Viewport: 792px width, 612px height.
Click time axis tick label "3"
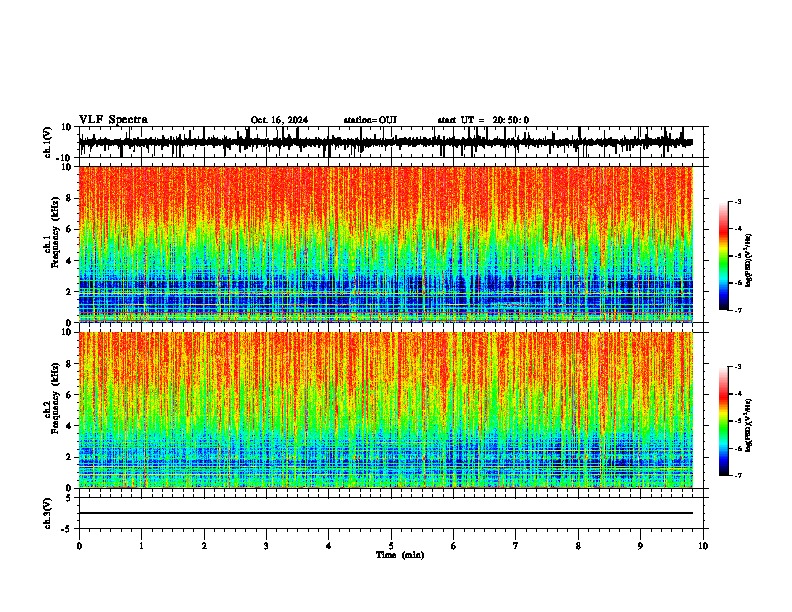point(266,546)
